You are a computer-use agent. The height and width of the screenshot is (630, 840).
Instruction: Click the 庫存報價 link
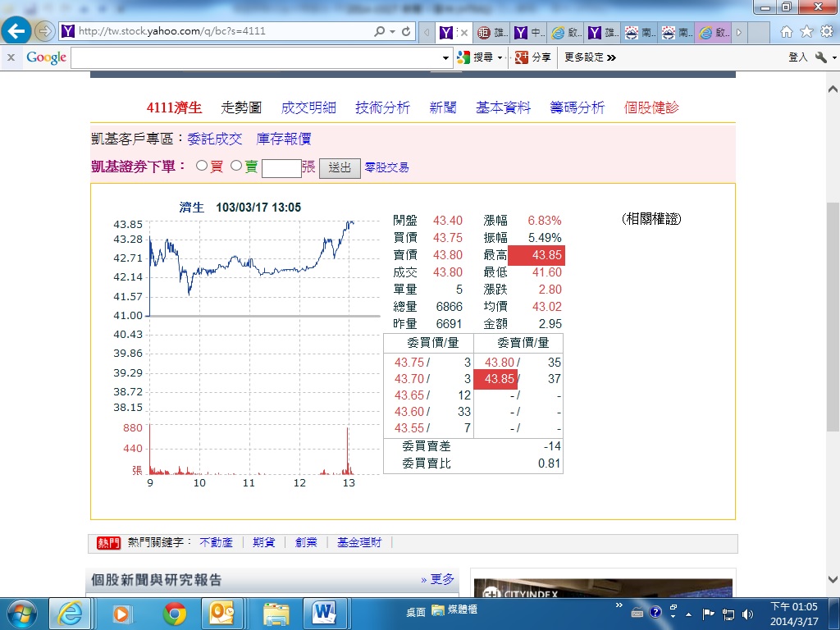tap(284, 139)
